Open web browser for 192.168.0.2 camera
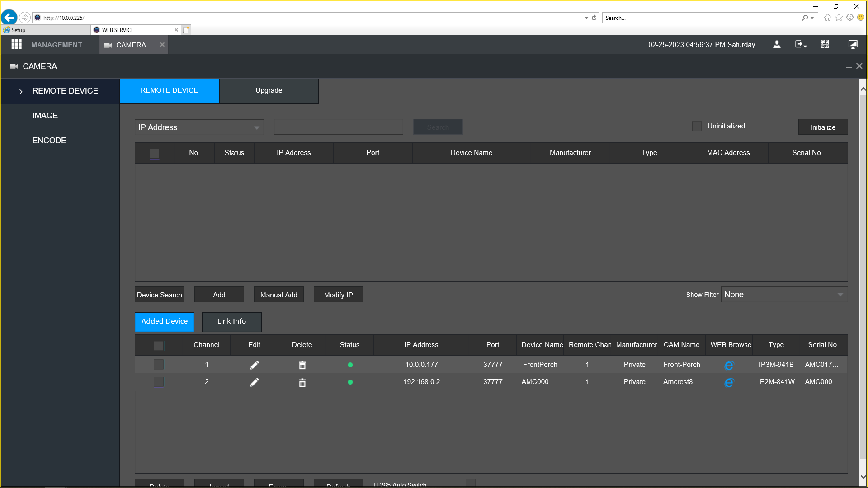868x488 pixels. 729,383
